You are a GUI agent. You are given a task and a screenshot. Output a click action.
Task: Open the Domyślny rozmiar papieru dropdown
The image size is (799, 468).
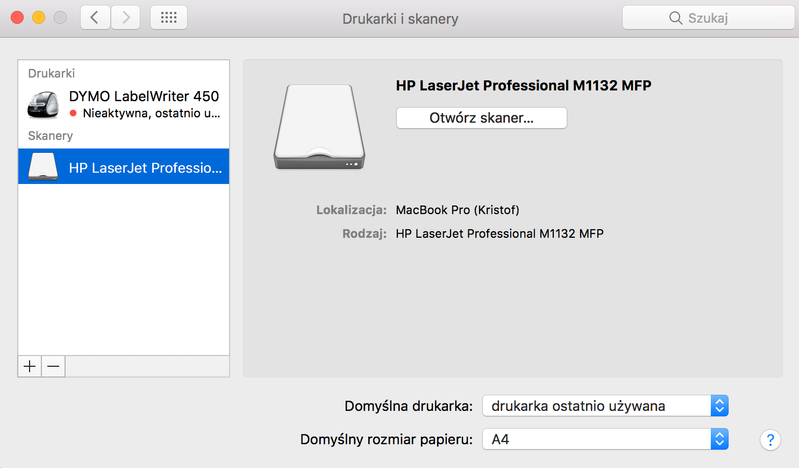605,439
